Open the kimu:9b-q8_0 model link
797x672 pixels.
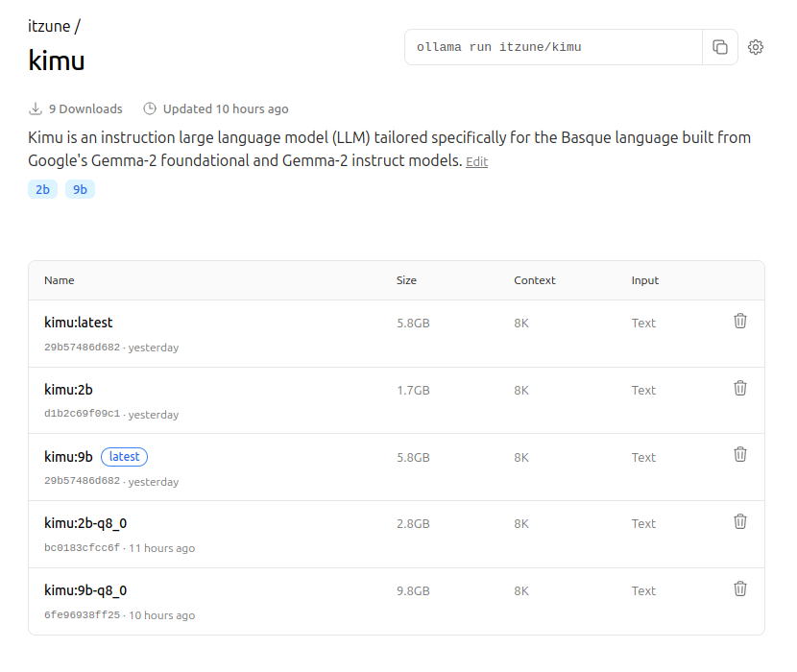click(x=85, y=590)
